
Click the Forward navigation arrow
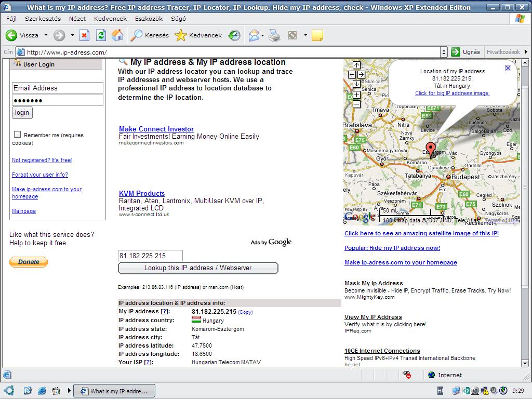(x=59, y=35)
